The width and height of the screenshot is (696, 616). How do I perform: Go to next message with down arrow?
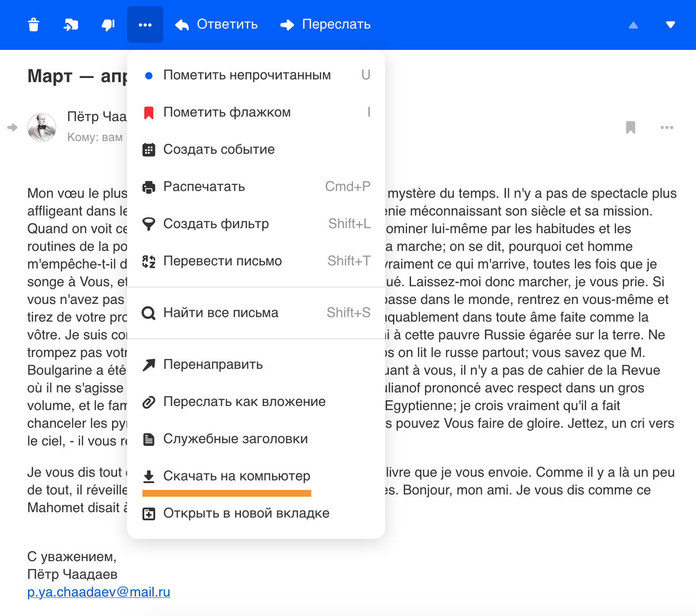coord(670,25)
